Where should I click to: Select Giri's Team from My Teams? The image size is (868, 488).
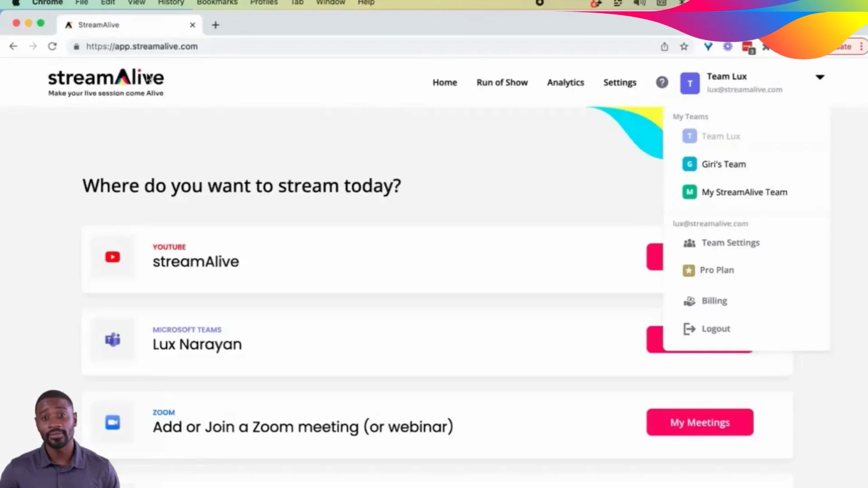[x=723, y=164]
